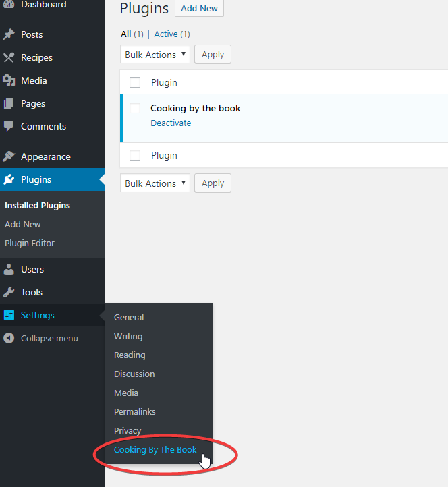Viewport: 448px width, 487px height.
Task: Choose Media in the Settings flyout
Action: click(126, 393)
